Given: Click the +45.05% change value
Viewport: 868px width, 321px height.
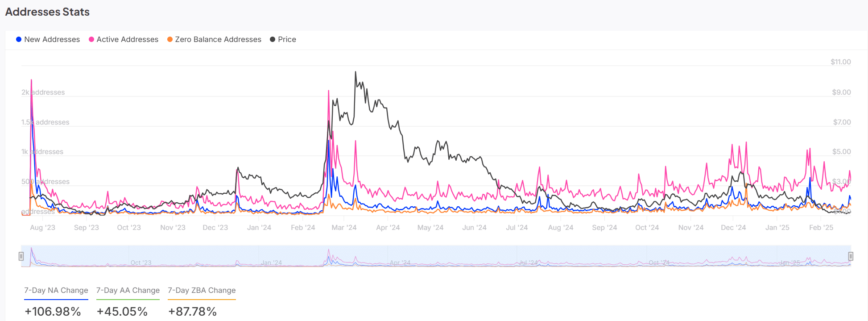Looking at the screenshot, I should point(122,311).
